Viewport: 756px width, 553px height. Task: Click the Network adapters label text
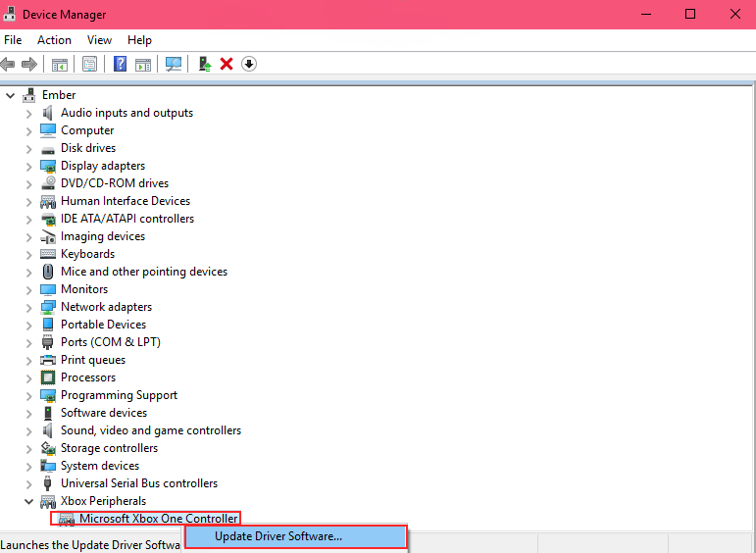(x=106, y=307)
